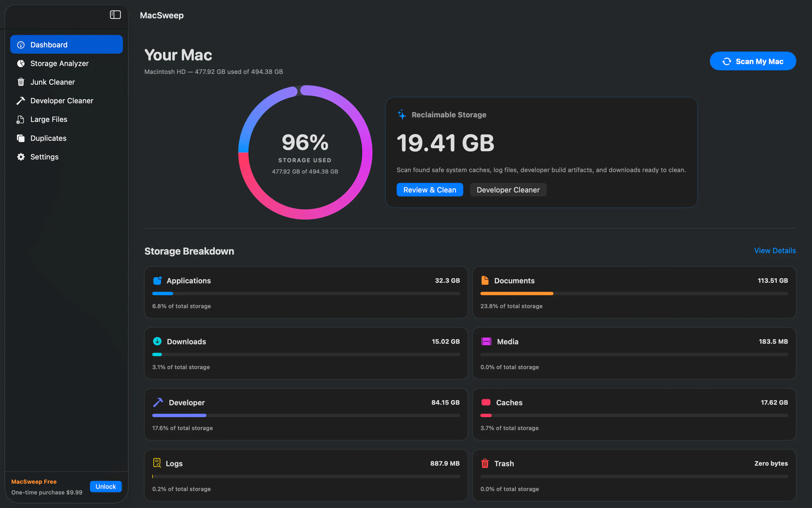Click the 17.62 GB Caches size
Viewport: 812px width, 508px height.
click(x=774, y=402)
